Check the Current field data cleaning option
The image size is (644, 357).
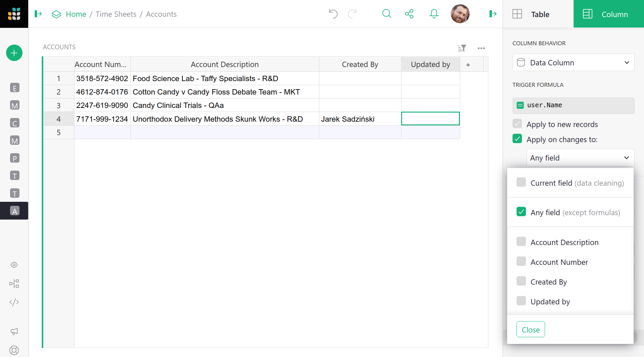tap(521, 182)
